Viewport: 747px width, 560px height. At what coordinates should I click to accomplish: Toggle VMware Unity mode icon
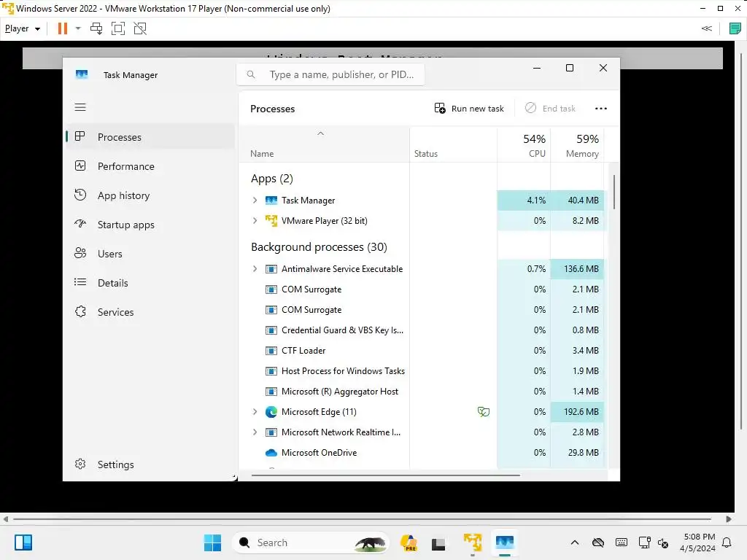tap(140, 28)
